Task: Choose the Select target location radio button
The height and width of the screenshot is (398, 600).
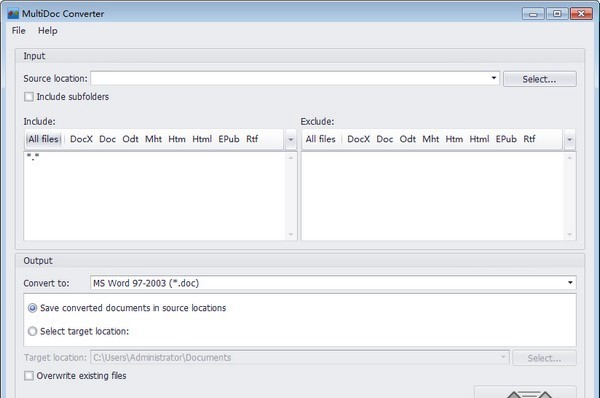Action: point(33,331)
